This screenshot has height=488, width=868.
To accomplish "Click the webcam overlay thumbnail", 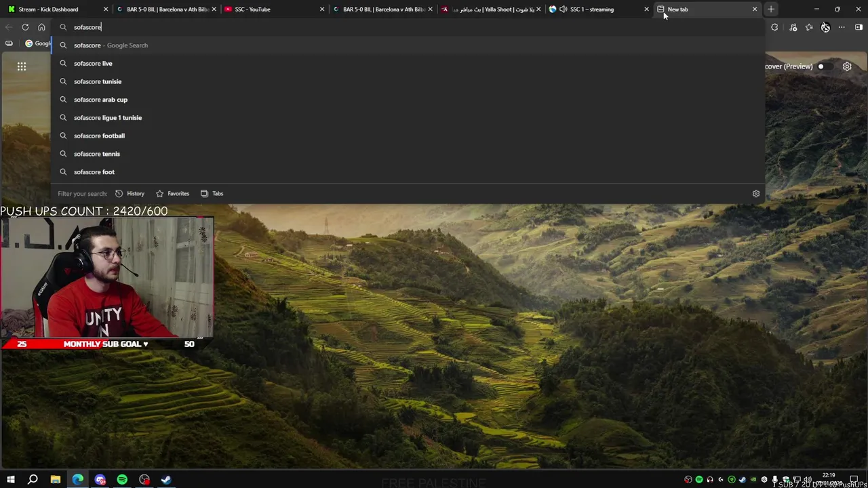I will point(107,277).
